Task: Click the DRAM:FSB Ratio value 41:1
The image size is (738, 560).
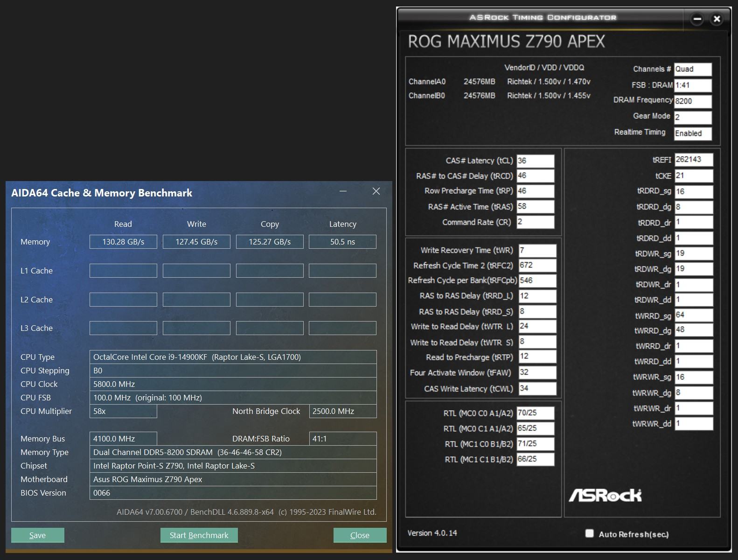Action: pos(343,439)
